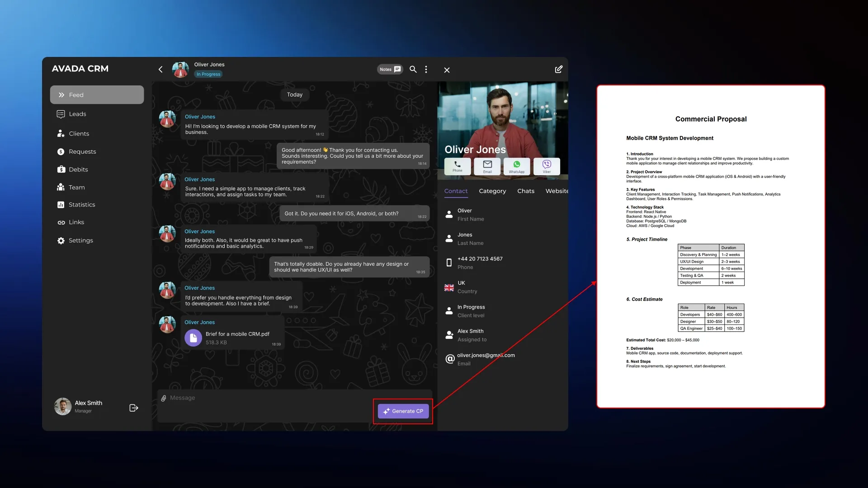This screenshot has width=868, height=488.
Task: View the Statistics section
Action: click(x=82, y=204)
